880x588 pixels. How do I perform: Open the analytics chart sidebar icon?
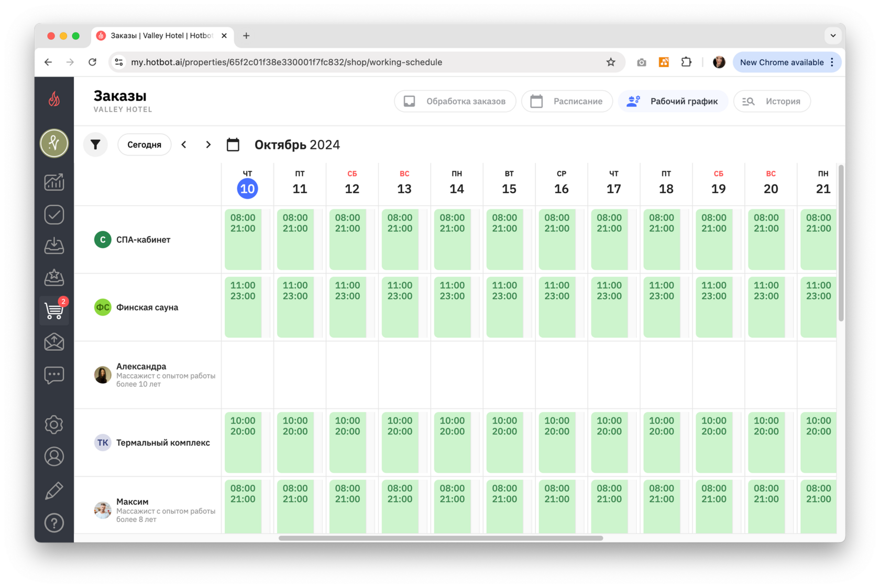tap(54, 182)
